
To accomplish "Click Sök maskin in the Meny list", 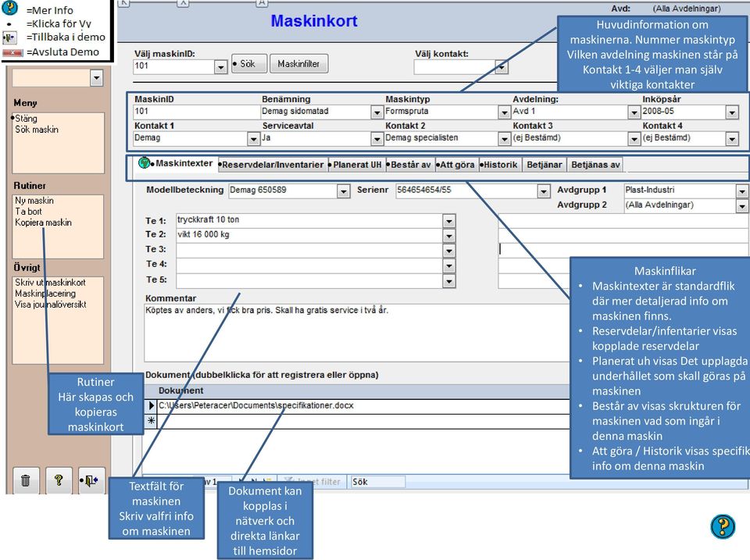I will click(x=37, y=129).
